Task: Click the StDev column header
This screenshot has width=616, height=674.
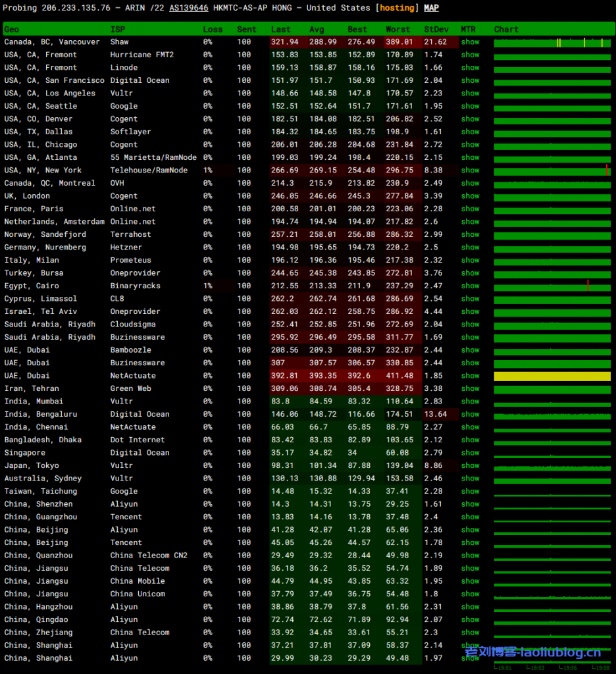Action: click(x=434, y=30)
